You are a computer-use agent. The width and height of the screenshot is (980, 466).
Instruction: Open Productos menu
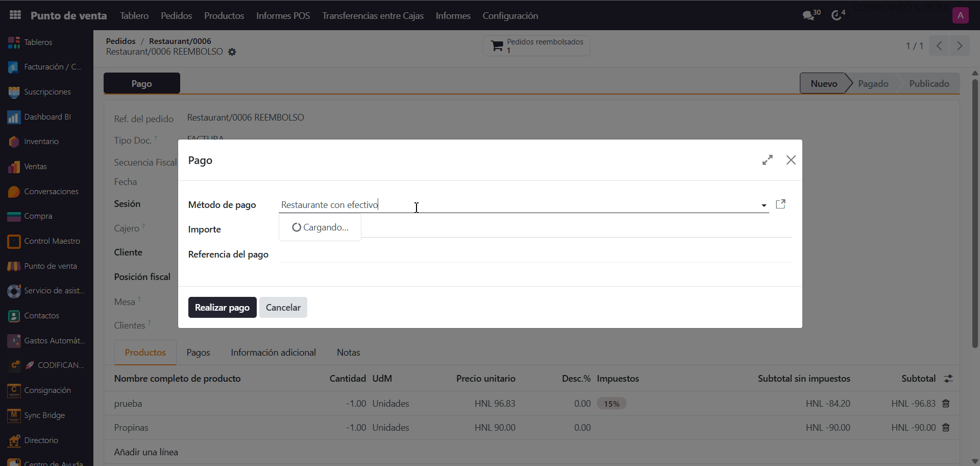[224, 16]
